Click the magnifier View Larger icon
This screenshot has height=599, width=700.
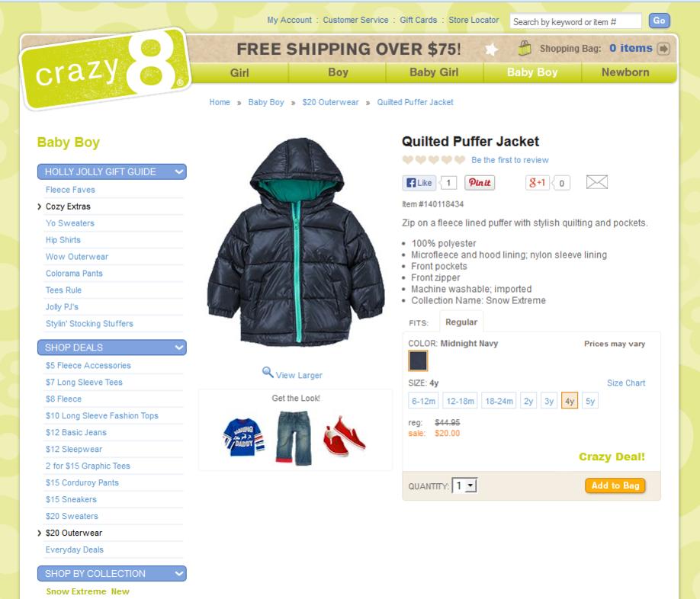268,372
